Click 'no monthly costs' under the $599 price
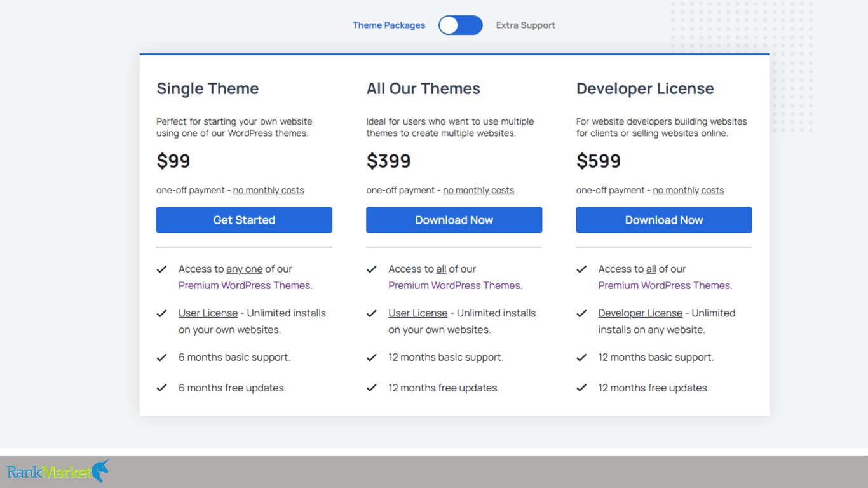This screenshot has height=488, width=868. click(x=688, y=190)
